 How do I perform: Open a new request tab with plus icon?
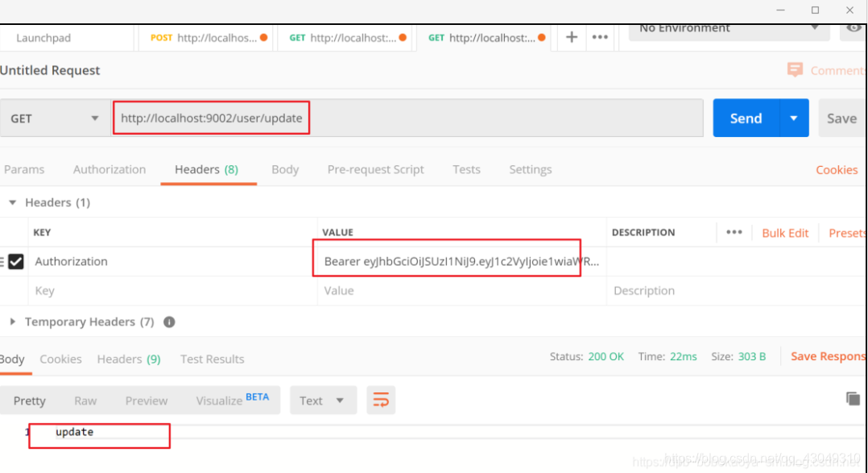click(572, 38)
